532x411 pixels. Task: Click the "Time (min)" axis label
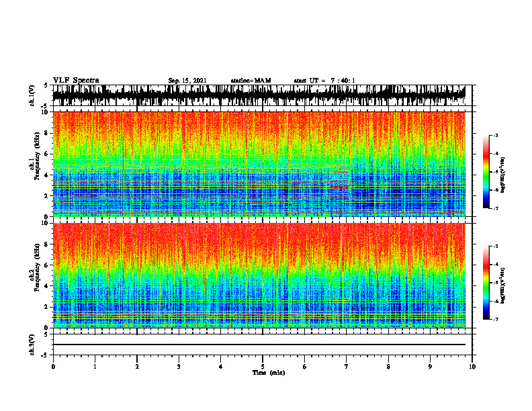[x=269, y=373]
